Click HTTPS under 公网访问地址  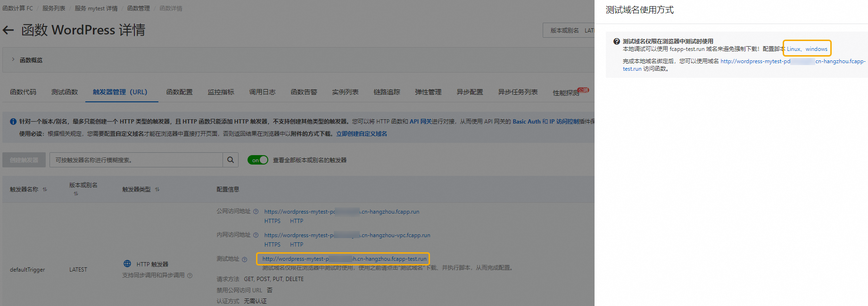click(273, 221)
